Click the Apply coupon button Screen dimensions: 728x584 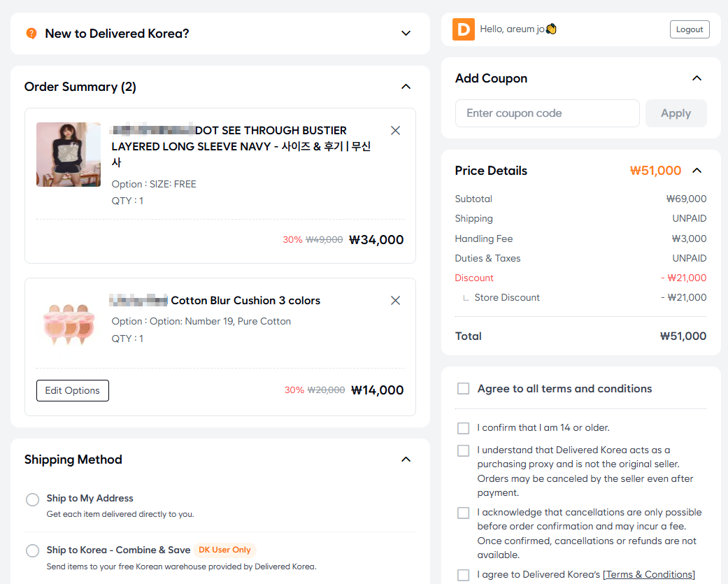pos(676,113)
